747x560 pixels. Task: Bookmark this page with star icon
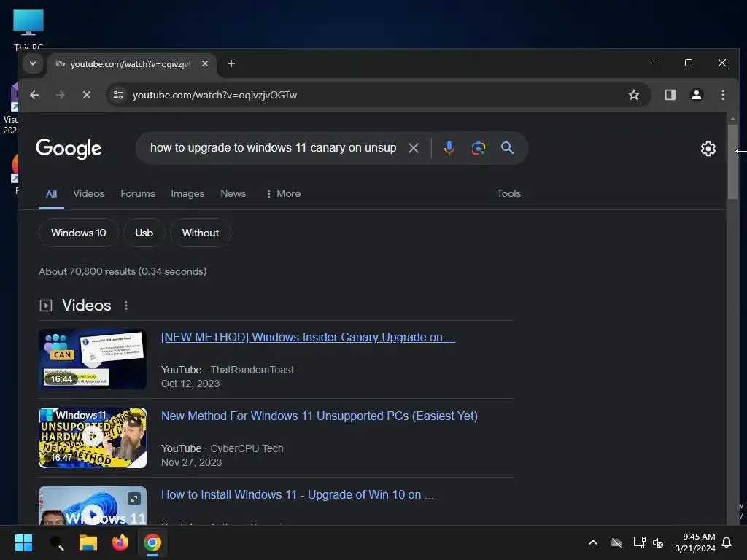pyautogui.click(x=634, y=95)
